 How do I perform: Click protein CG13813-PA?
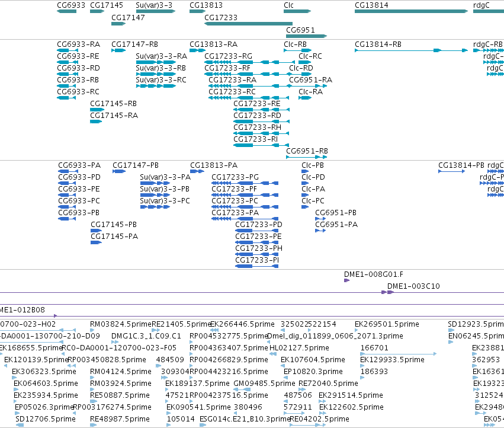coord(214,165)
